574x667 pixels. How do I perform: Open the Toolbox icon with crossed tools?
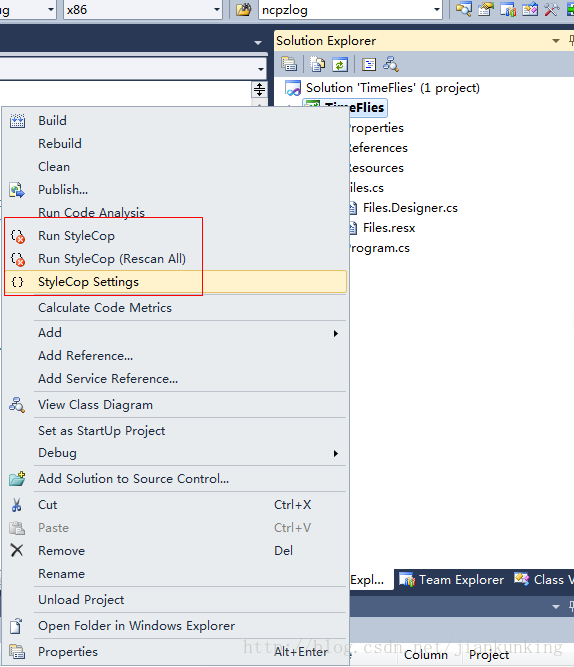[x=551, y=9]
